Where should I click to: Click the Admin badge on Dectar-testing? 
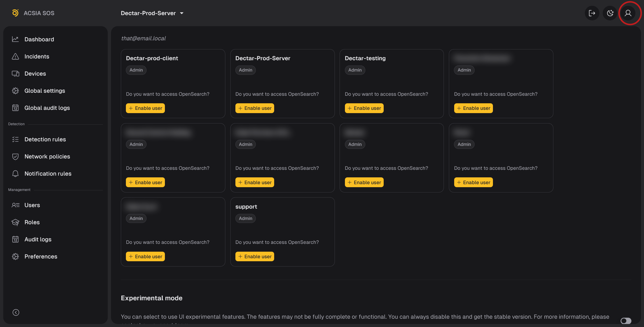click(355, 70)
